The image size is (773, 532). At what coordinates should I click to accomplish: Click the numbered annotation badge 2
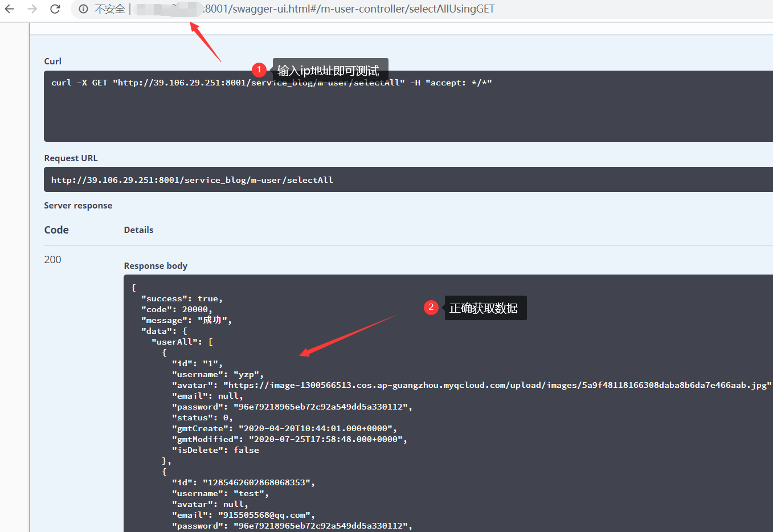click(x=431, y=308)
